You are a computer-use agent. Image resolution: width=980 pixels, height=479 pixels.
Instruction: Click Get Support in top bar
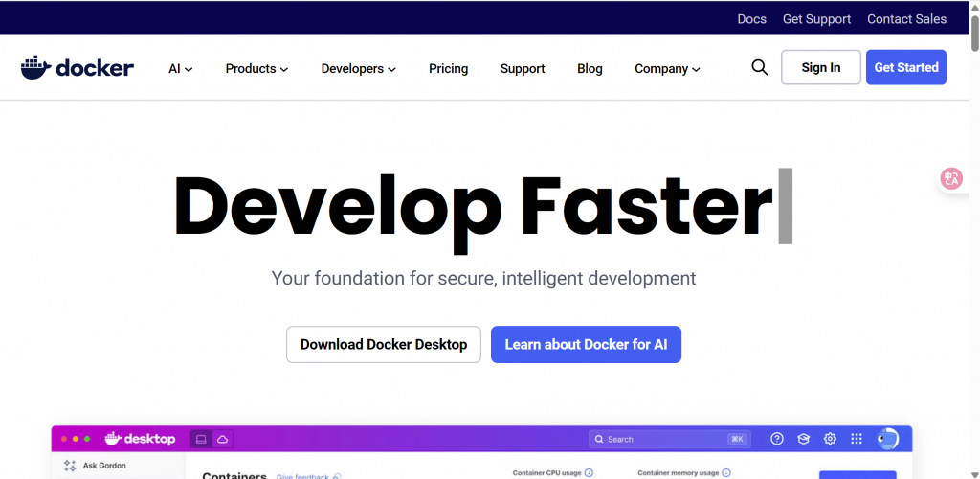tap(817, 19)
